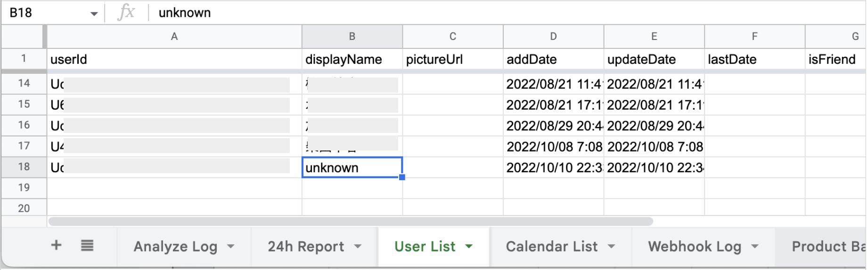Go to the Webhook Log sheet
The image size is (868, 270).
tap(695, 246)
